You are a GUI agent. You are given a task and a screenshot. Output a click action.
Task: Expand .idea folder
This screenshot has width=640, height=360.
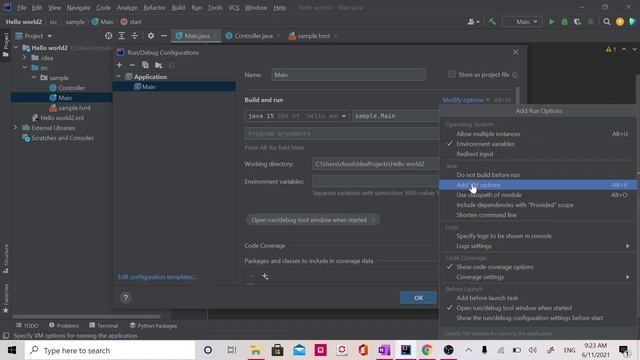pyautogui.click(x=24, y=58)
